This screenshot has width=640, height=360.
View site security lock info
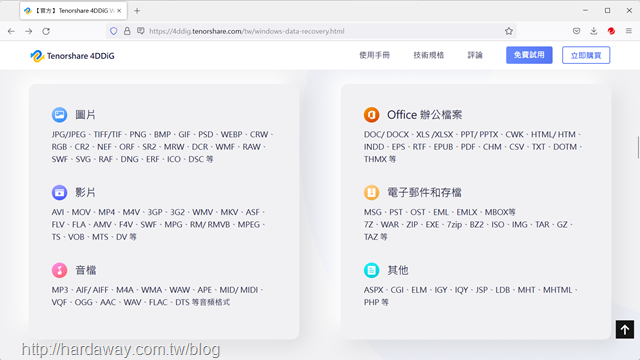127,31
